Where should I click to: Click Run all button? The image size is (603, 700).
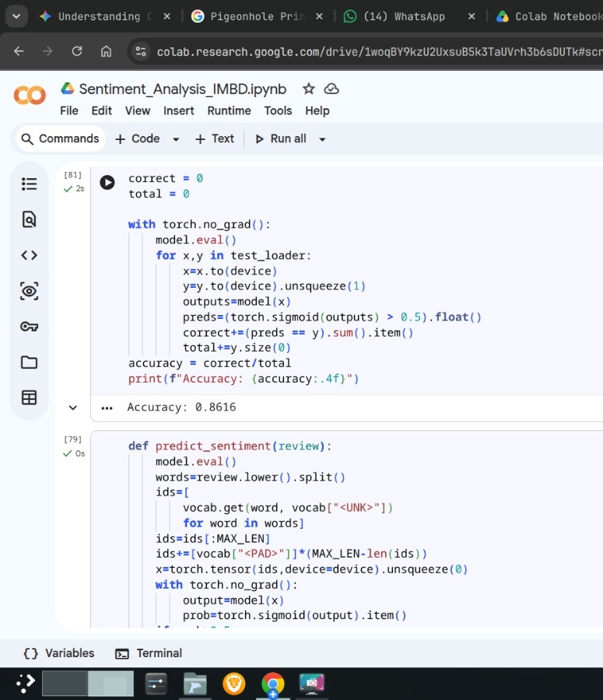(281, 139)
